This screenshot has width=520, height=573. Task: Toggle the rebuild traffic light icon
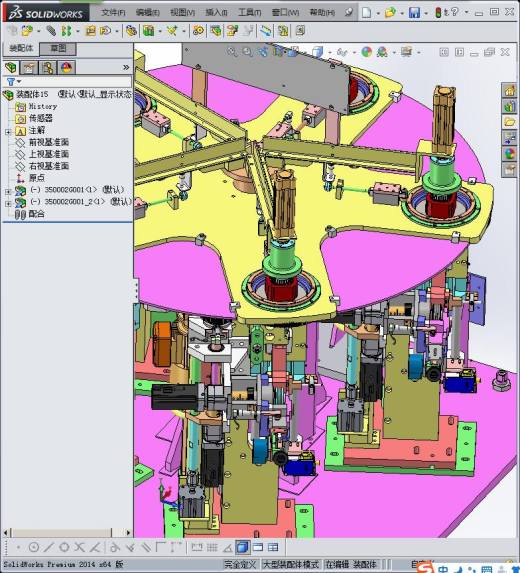[438, 12]
